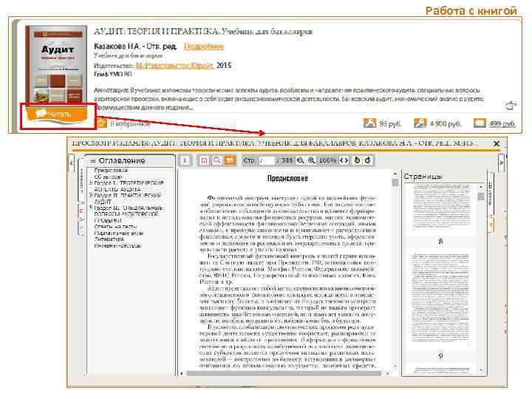Click the main page vertical scrollbar thumb
Image resolution: width=532 pixels, height=399 pixels.
[x=395, y=183]
